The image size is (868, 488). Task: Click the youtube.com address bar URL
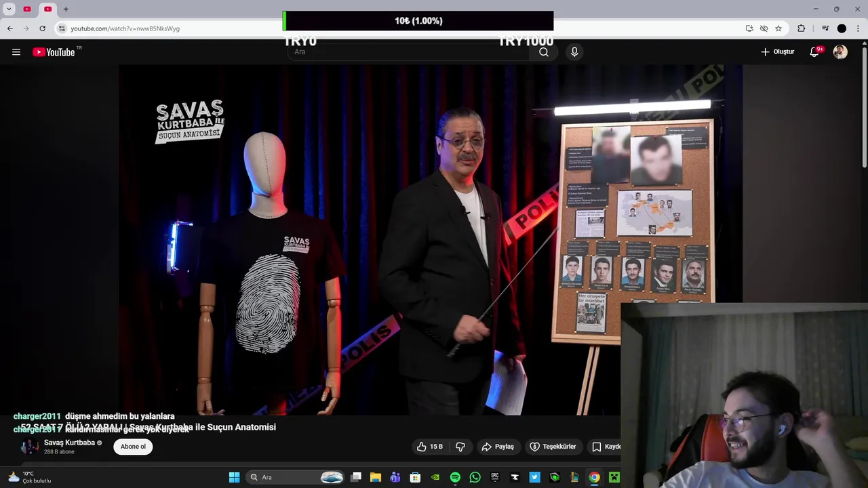[x=125, y=28]
